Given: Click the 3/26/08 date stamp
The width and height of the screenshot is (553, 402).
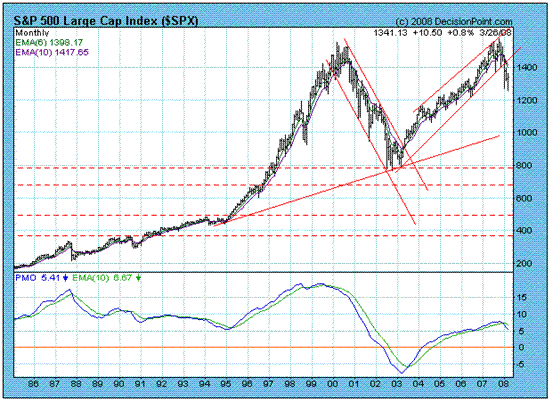Looking at the screenshot, I should [496, 33].
